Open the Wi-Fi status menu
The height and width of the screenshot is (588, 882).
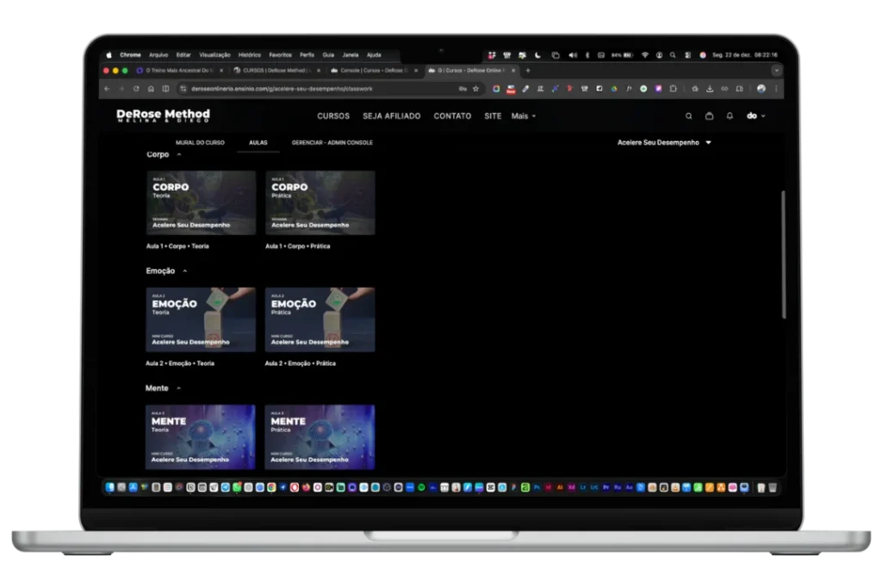point(644,55)
